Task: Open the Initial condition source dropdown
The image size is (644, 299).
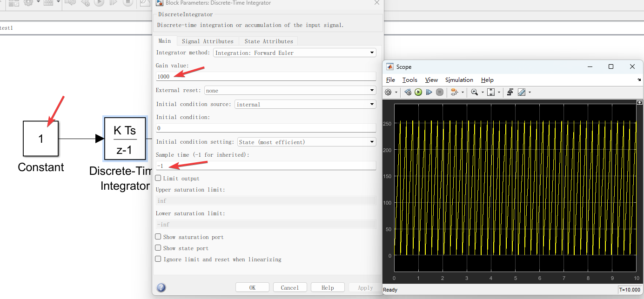Action: point(305,104)
